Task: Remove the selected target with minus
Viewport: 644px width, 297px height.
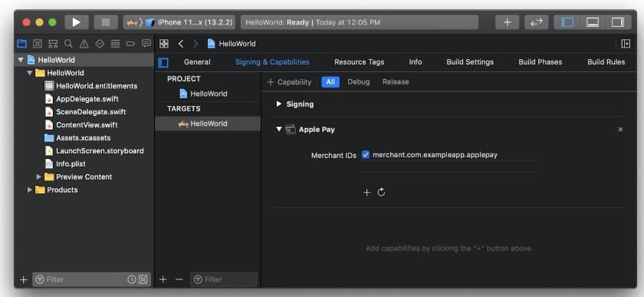Action: click(179, 279)
